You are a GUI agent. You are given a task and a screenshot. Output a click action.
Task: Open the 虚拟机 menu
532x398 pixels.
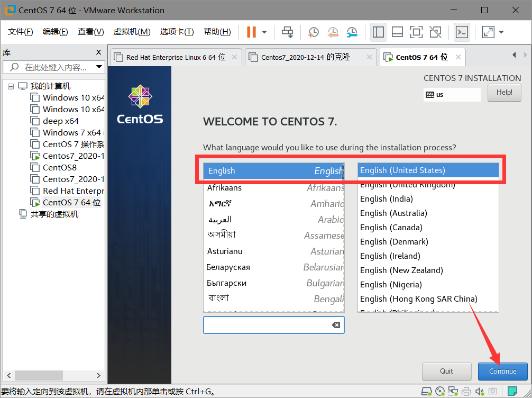coord(132,32)
